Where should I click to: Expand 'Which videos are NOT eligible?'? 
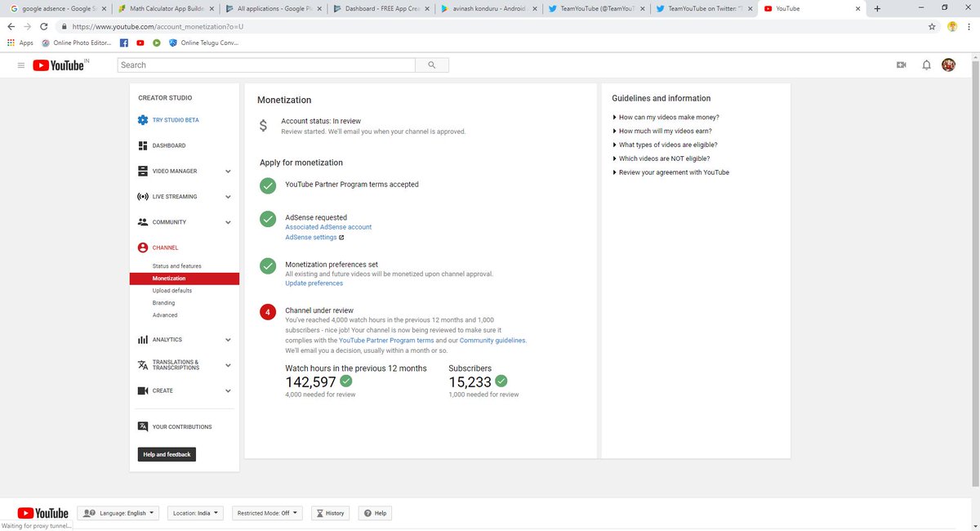661,158
